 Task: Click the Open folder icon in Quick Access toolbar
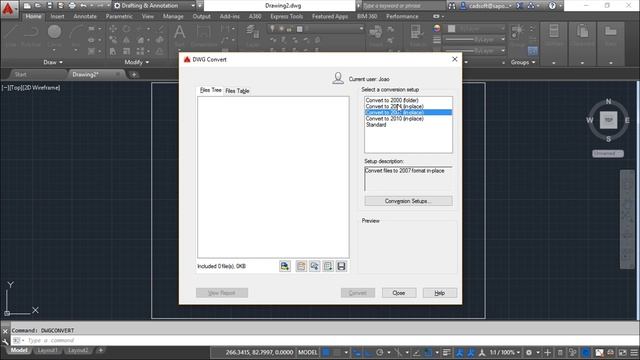click(38, 6)
